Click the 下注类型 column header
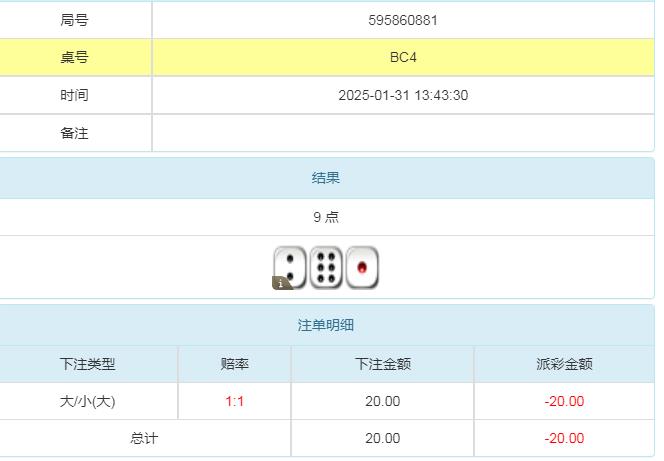The width and height of the screenshot is (664, 461). (x=88, y=364)
